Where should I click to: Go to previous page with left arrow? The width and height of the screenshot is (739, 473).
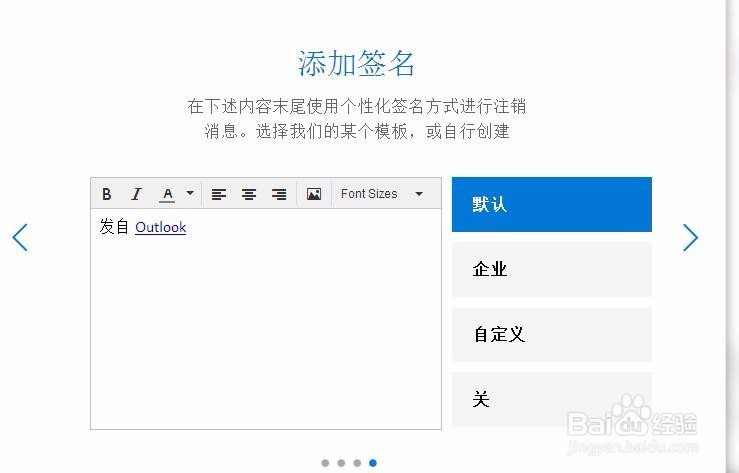point(20,237)
